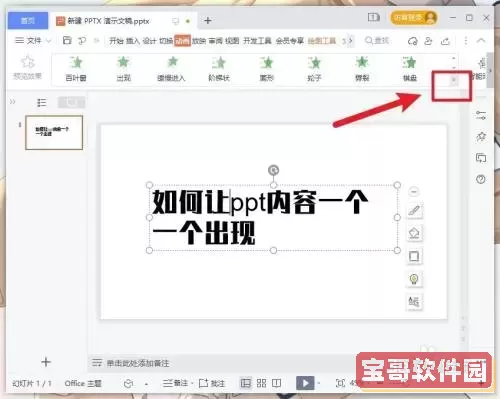Click the screen mode icon in title bar

(x=374, y=17)
